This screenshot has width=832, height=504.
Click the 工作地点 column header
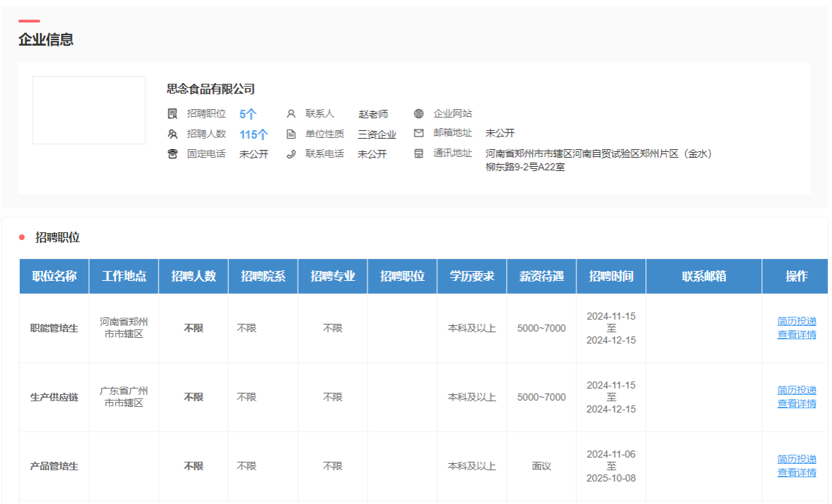coord(124,276)
